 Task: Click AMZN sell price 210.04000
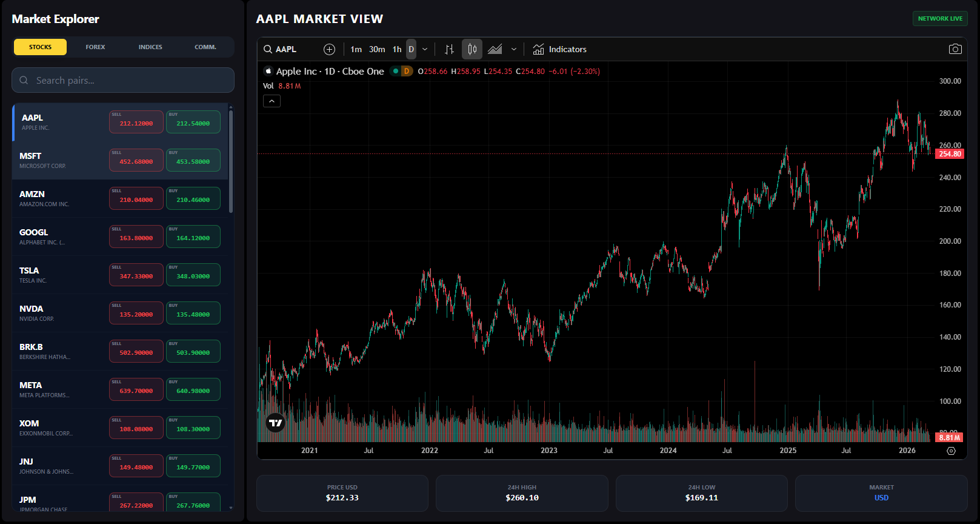[x=136, y=198]
